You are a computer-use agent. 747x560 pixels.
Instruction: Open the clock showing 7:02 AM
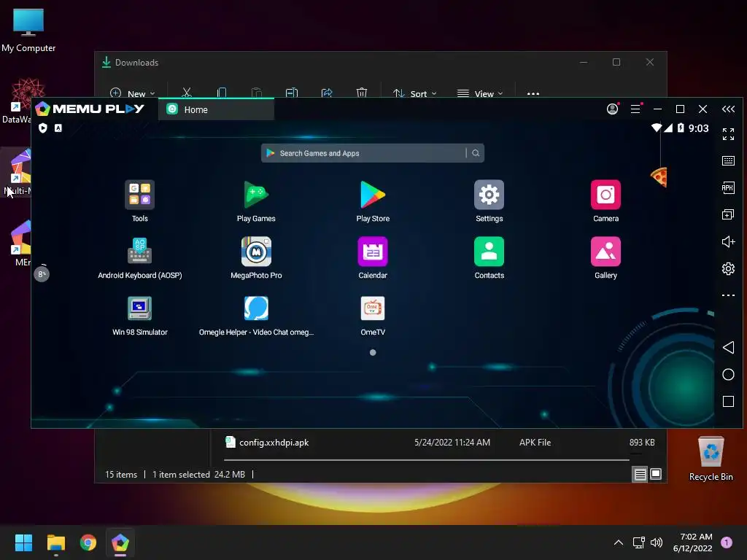(x=692, y=542)
